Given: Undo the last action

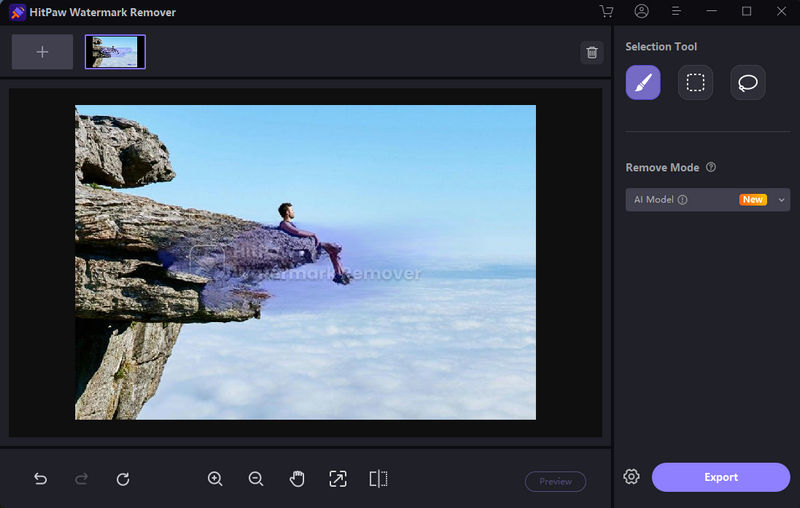Looking at the screenshot, I should [40, 479].
